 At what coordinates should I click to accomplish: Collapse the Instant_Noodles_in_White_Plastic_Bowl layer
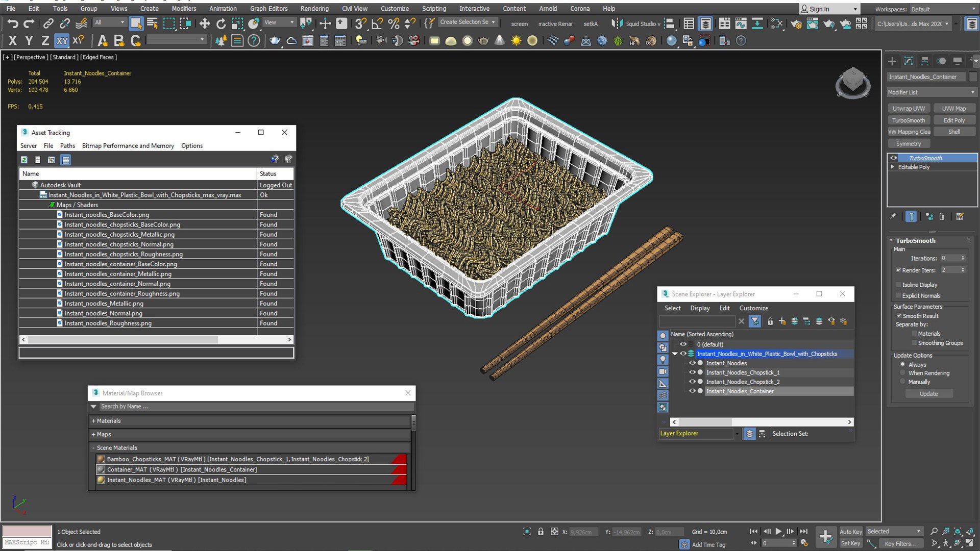click(x=675, y=354)
